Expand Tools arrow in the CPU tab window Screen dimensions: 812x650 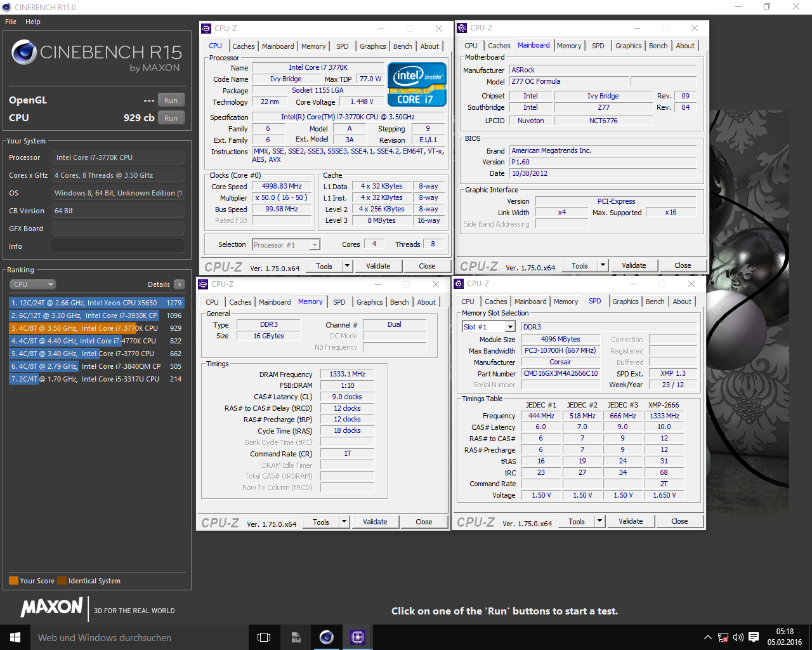click(x=347, y=266)
